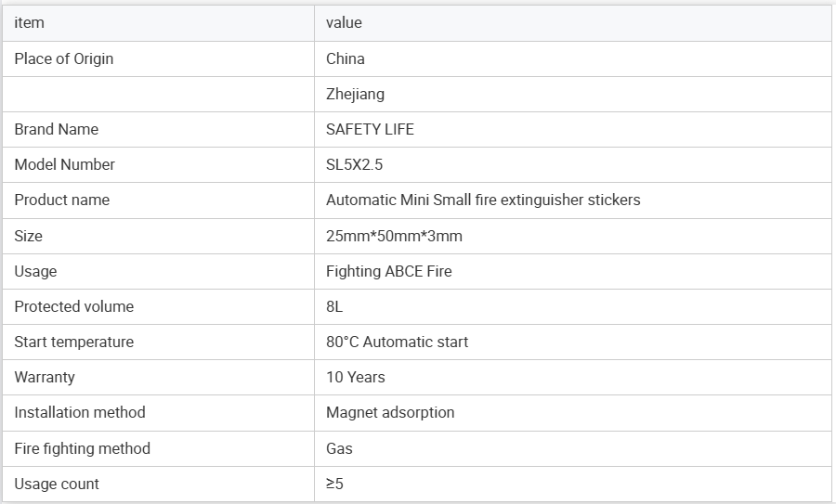Viewport: 836px width, 504px height.
Task: Click the 'Protected volume' label cell
Action: (x=74, y=306)
